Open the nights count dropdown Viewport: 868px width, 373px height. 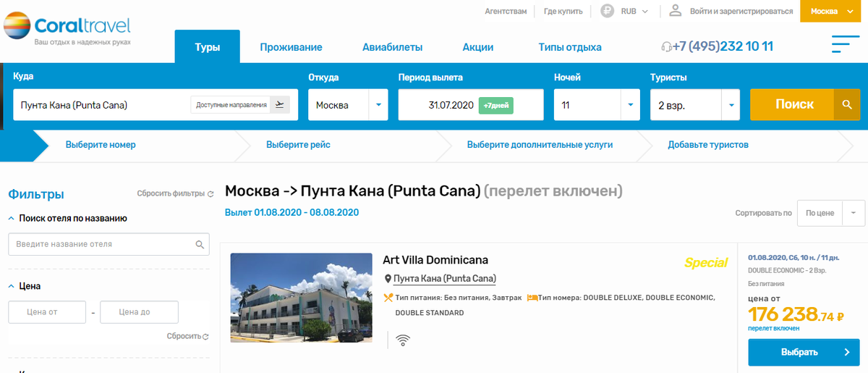[x=631, y=105]
